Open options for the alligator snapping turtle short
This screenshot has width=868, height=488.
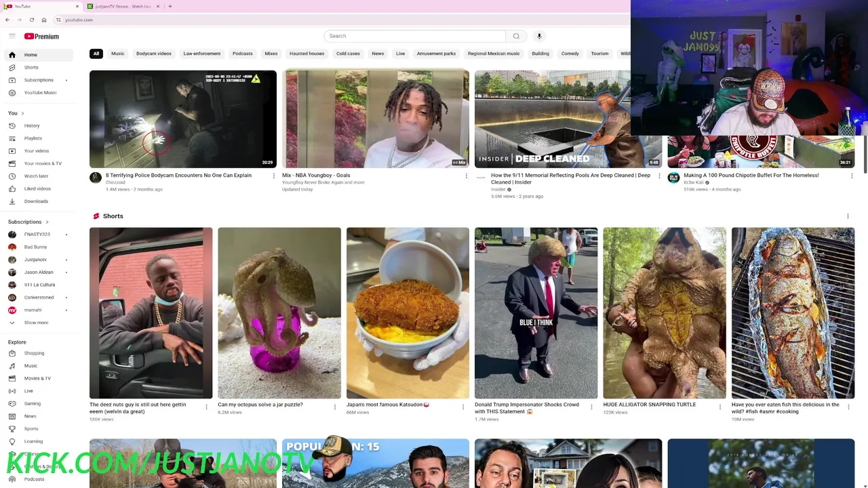pos(720,407)
